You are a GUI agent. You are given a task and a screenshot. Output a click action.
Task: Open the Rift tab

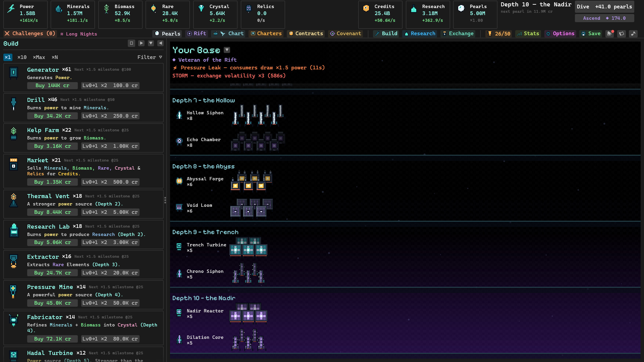tap(197, 34)
